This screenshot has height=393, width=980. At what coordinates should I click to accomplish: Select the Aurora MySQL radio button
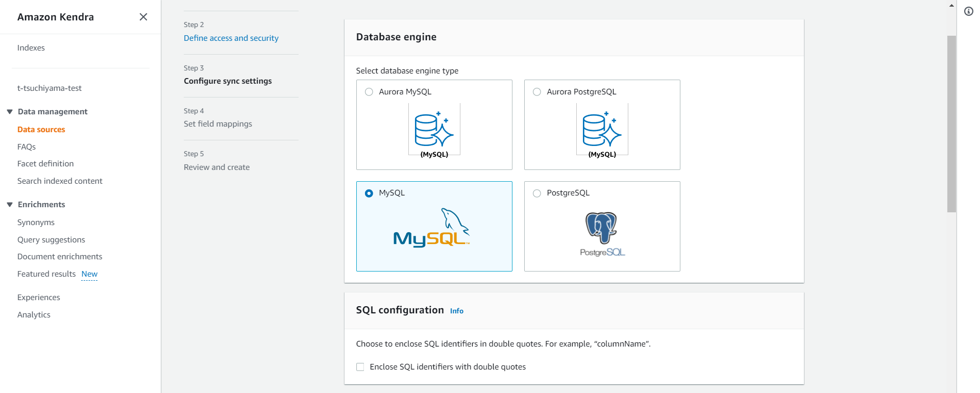click(x=369, y=92)
